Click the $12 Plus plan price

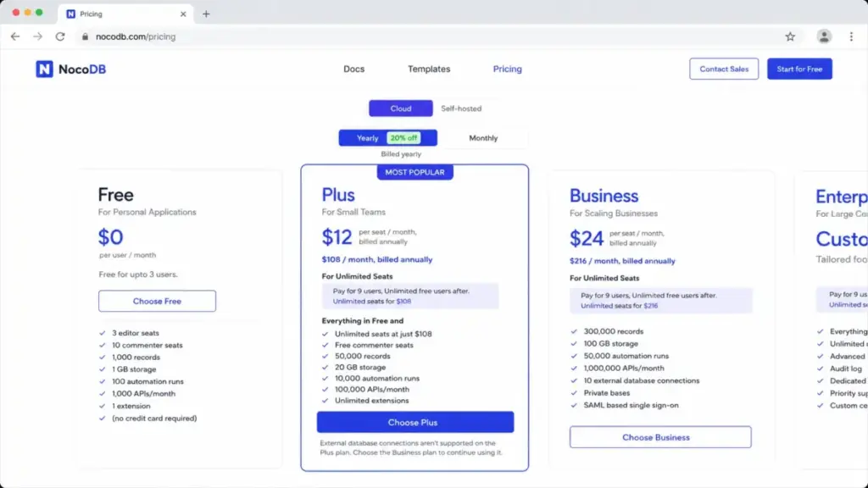click(337, 237)
